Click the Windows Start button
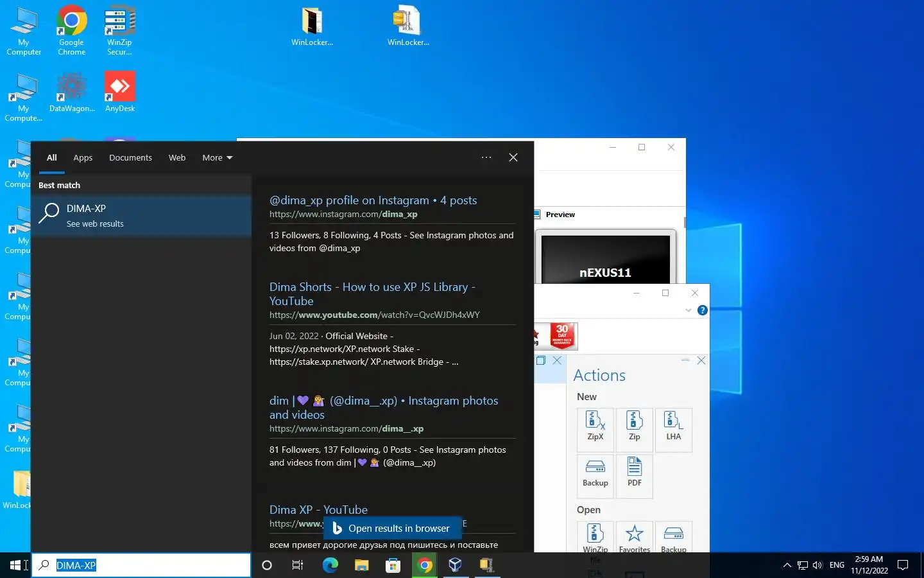 click(15, 565)
